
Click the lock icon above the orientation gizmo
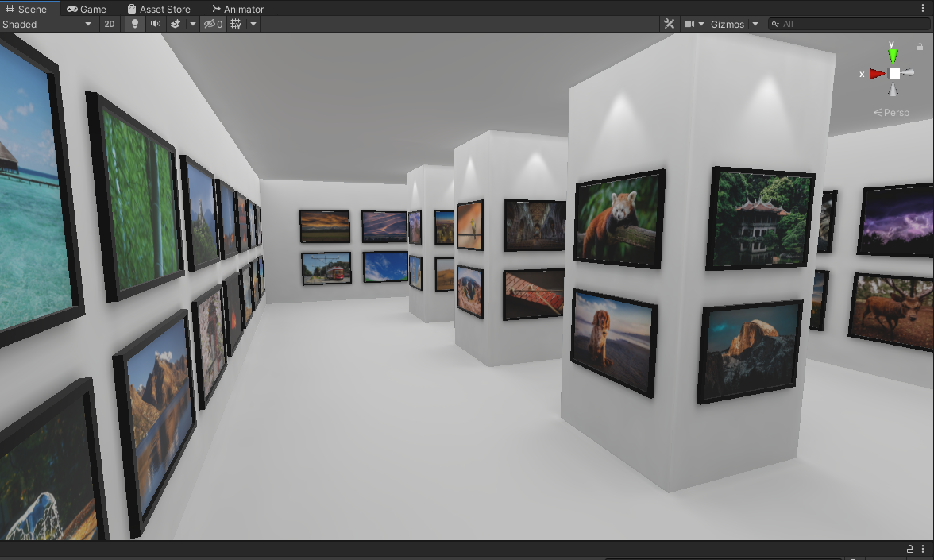tap(921, 47)
